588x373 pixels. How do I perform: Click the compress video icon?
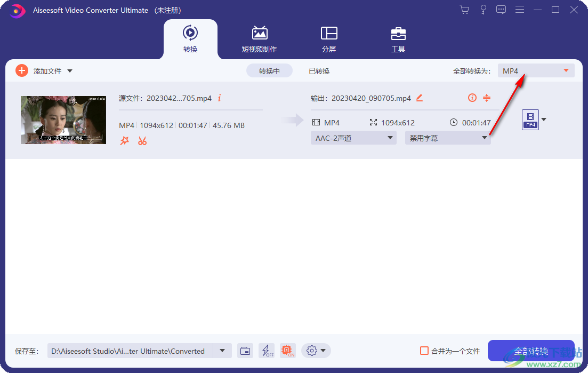tap(487, 98)
